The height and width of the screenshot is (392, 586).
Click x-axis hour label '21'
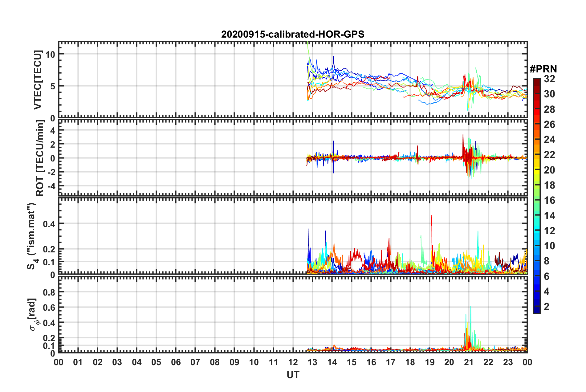coord(469,362)
